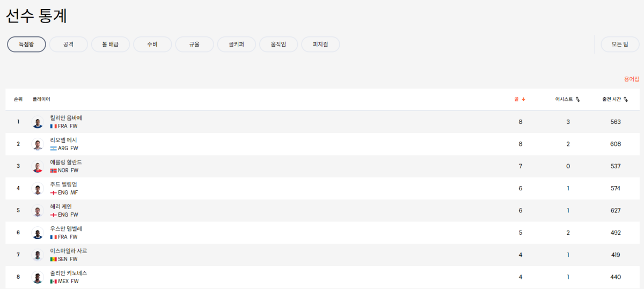Select the 득점왕 tab
Screen dimensions: 644x289
point(26,45)
